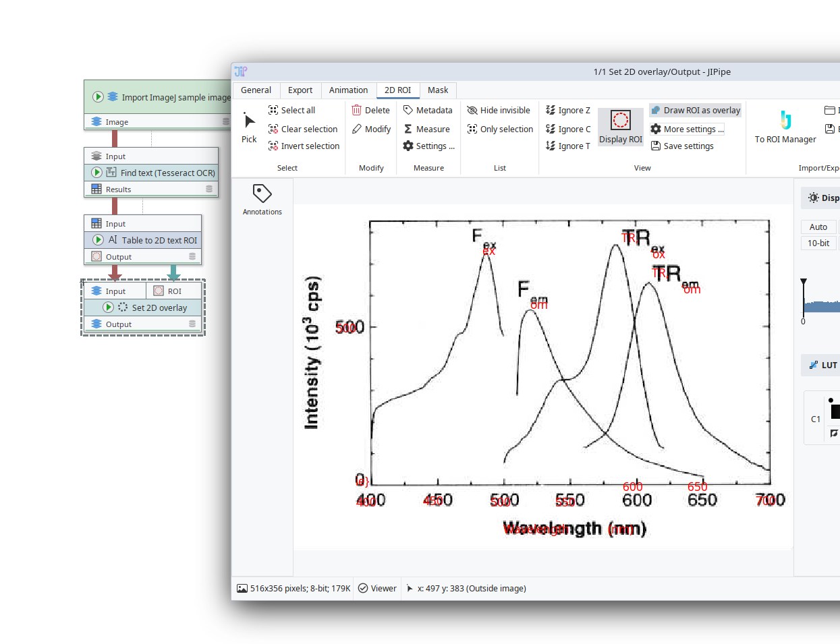
Task: Run the Find text (Tesseract OCR) node
Action: point(97,173)
